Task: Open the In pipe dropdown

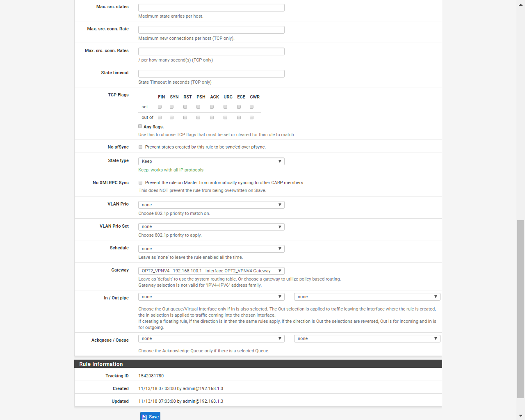Action: (x=211, y=297)
